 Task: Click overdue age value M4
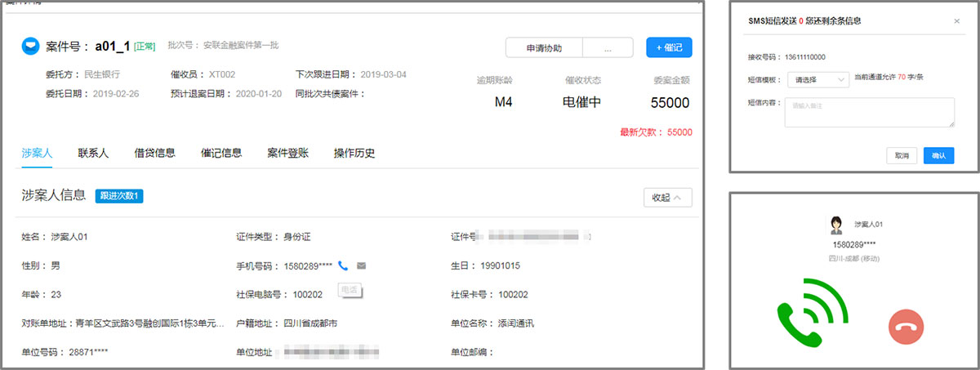(504, 103)
